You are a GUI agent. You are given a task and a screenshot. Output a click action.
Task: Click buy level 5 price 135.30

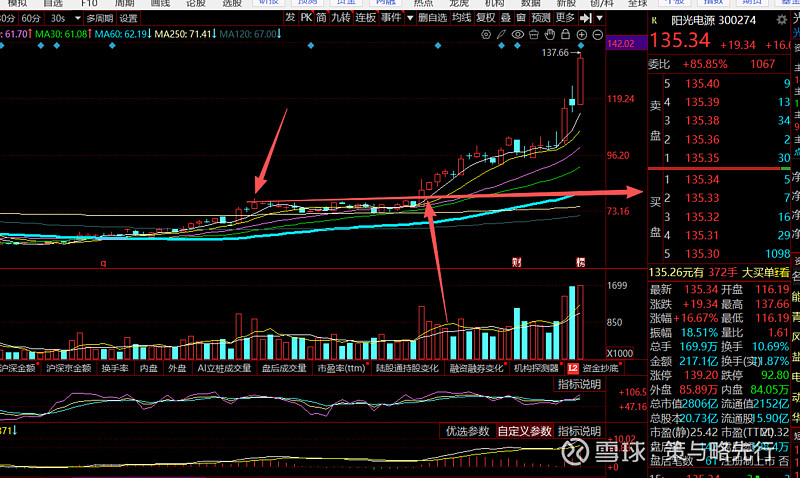pyautogui.click(x=702, y=254)
